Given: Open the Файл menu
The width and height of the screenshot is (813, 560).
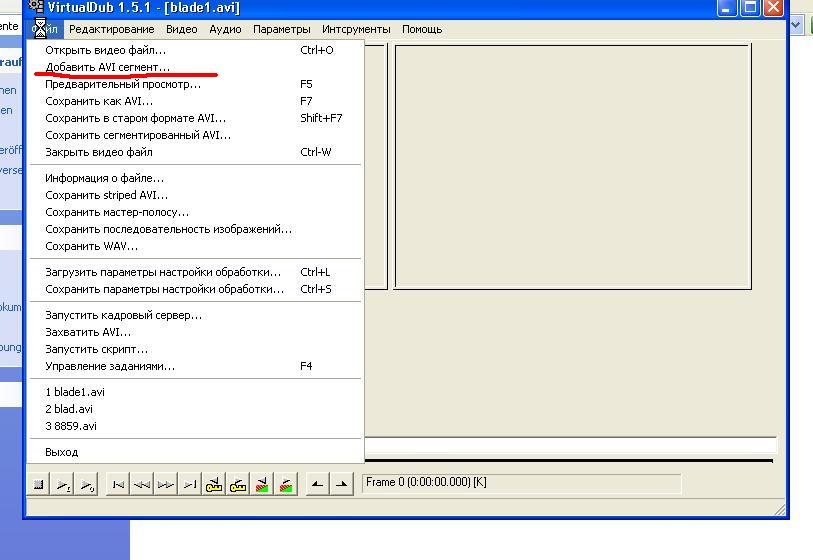Looking at the screenshot, I should point(46,30).
